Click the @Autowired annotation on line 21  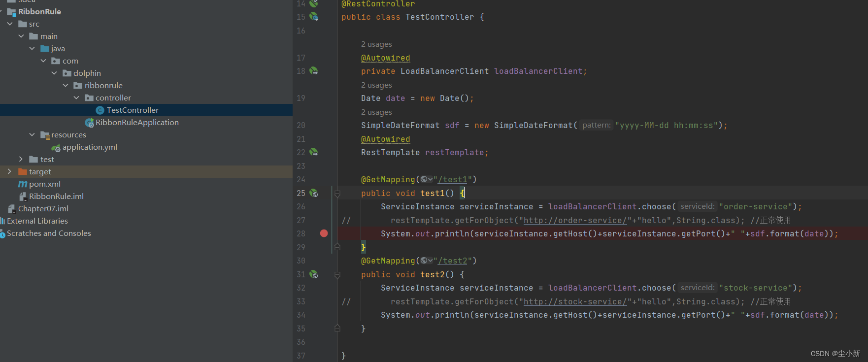pos(386,139)
